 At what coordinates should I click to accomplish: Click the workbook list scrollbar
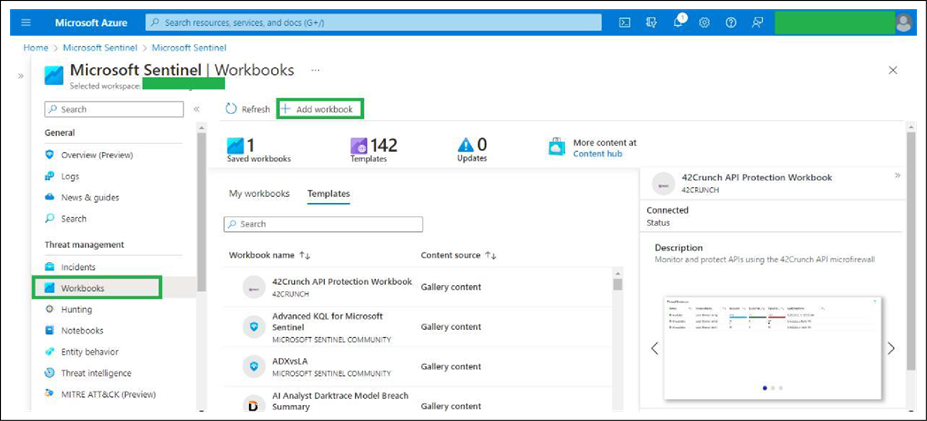[618, 285]
